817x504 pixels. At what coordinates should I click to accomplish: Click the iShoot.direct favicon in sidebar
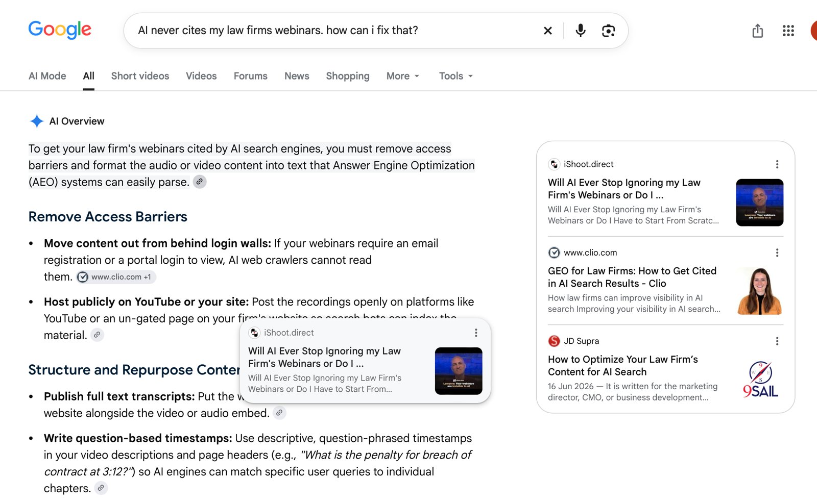coord(554,164)
